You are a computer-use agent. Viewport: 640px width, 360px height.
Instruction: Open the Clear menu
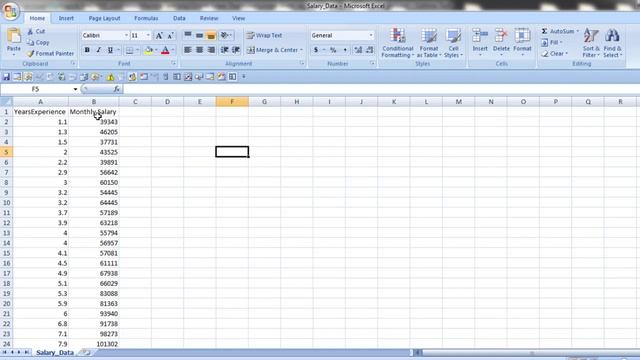point(554,53)
